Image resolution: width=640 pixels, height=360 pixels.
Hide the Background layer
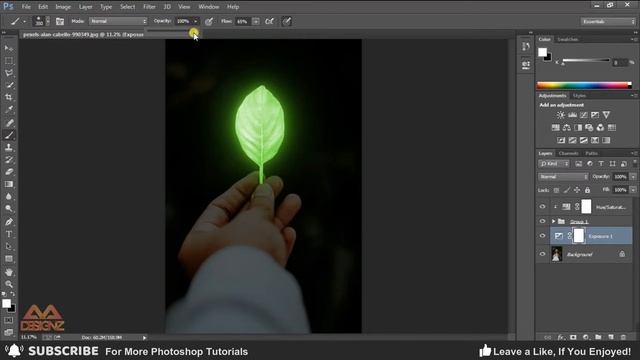[542, 254]
